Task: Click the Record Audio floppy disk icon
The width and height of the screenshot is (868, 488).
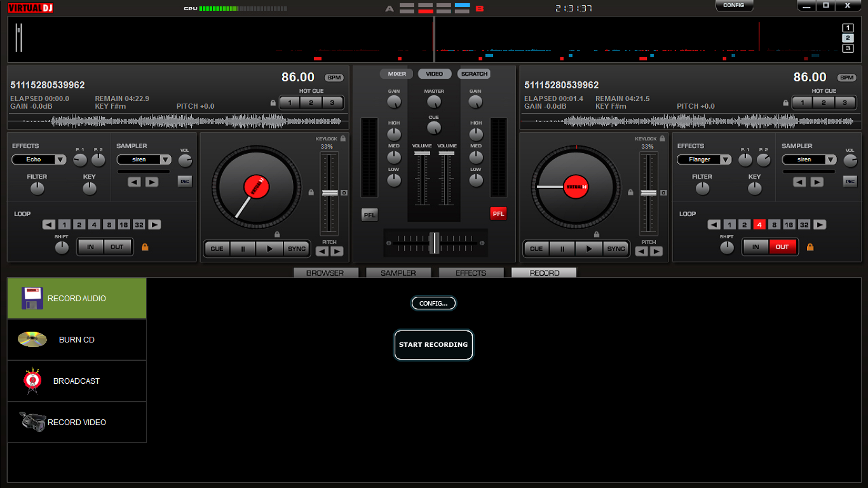Action: pyautogui.click(x=32, y=298)
